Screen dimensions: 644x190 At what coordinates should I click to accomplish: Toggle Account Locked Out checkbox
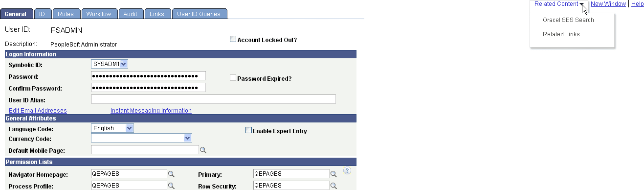233,39
